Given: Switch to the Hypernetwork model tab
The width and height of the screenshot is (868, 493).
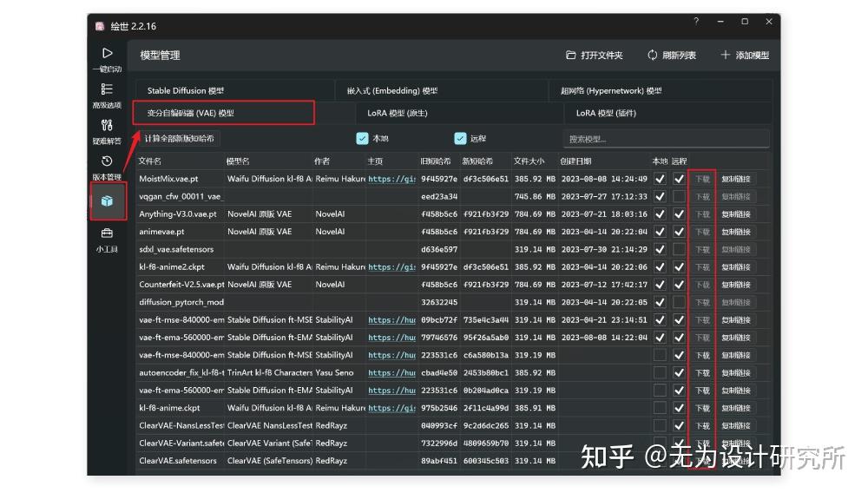Looking at the screenshot, I should coord(660,91).
